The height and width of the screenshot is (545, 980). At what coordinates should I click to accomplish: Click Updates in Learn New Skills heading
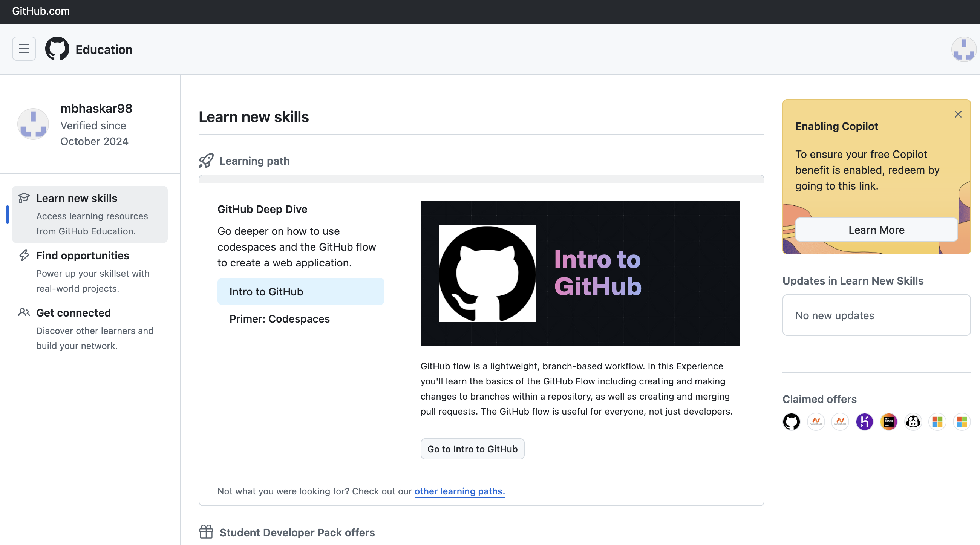point(853,281)
